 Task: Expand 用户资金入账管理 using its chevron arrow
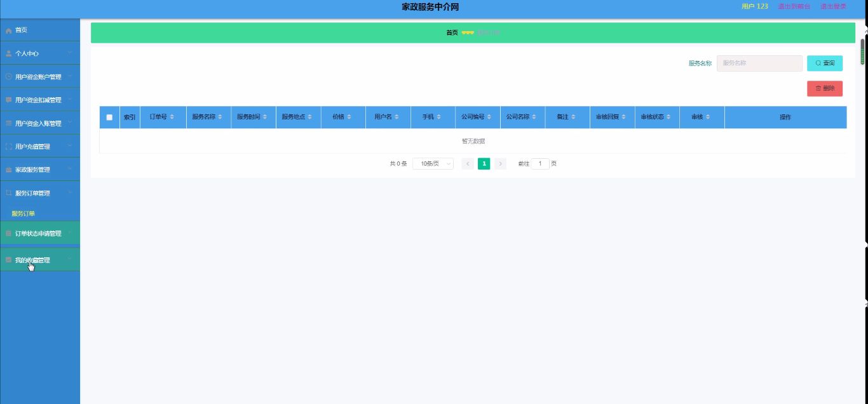tap(70, 123)
